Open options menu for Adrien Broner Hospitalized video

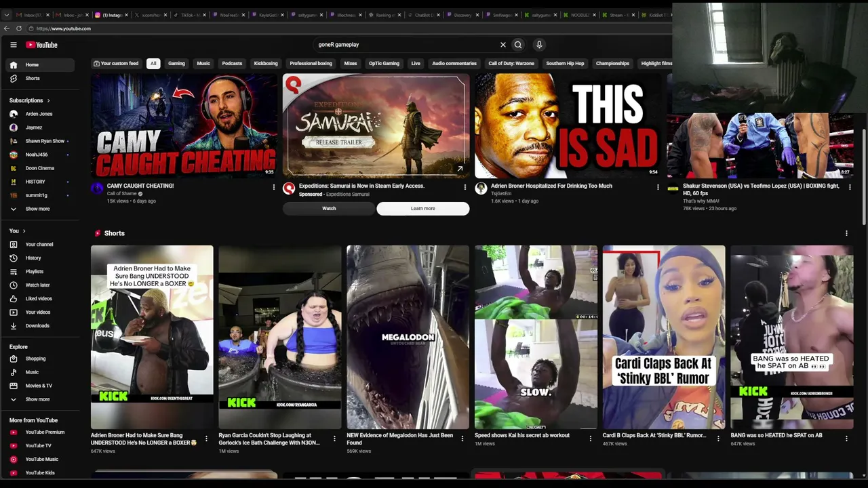point(658,187)
